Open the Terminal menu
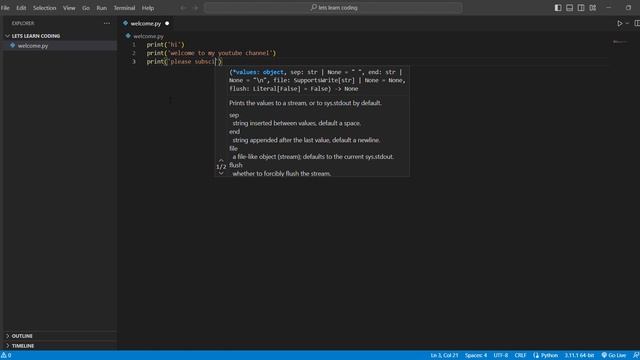 click(x=124, y=8)
